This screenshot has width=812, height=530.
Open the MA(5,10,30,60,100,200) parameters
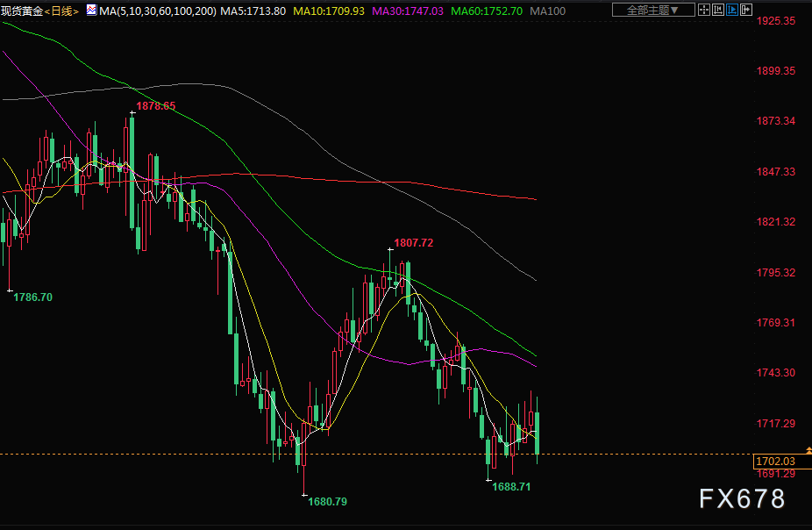tap(158, 11)
